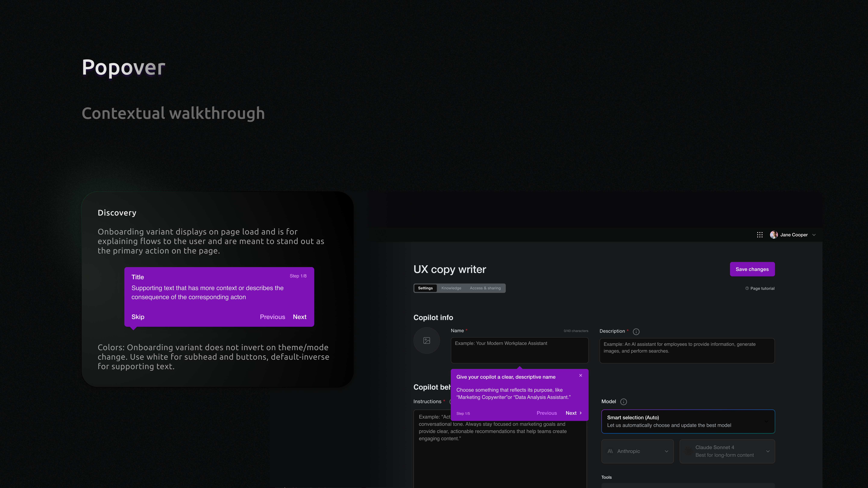Click the Description text area
Image resolution: width=868 pixels, height=488 pixels.
point(687,351)
